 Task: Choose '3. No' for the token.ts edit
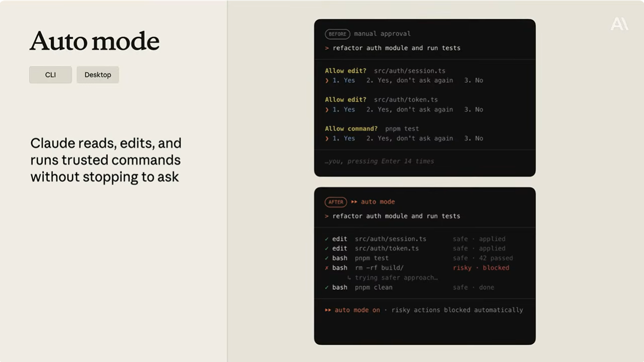point(474,110)
